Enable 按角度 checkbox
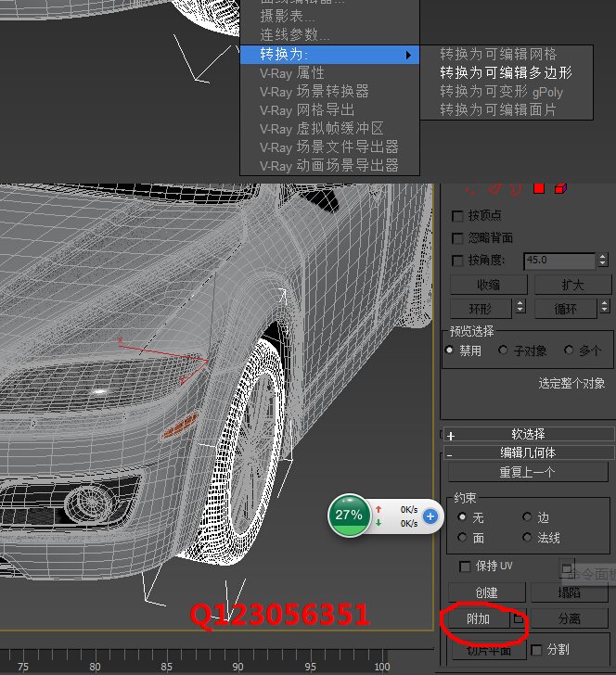The height and width of the screenshot is (675, 616). [457, 261]
